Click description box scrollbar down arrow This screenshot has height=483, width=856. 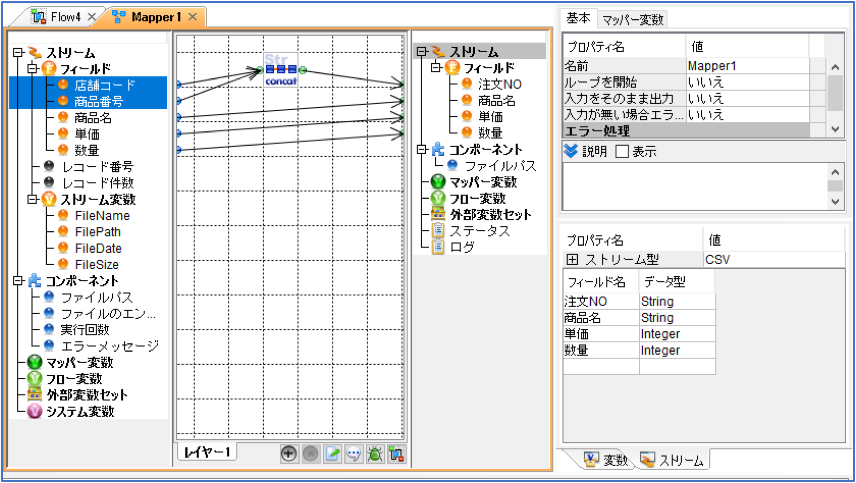(835, 201)
